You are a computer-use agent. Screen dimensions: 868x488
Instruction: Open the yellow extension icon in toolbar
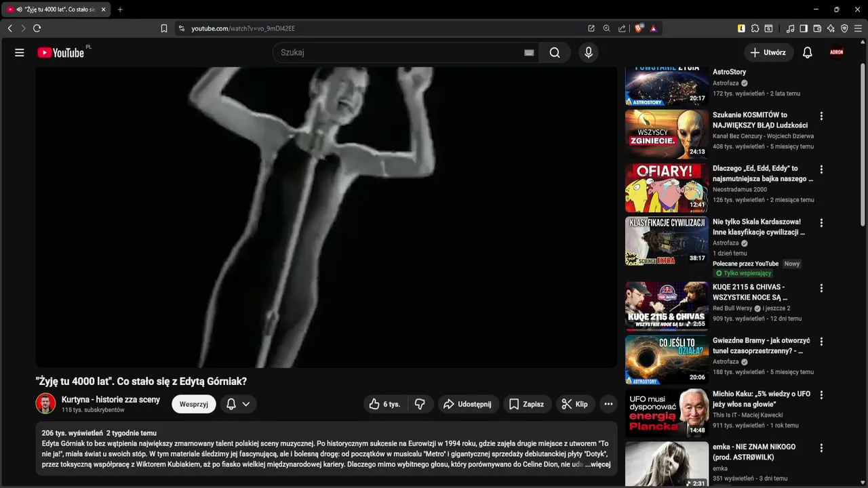[x=741, y=28]
